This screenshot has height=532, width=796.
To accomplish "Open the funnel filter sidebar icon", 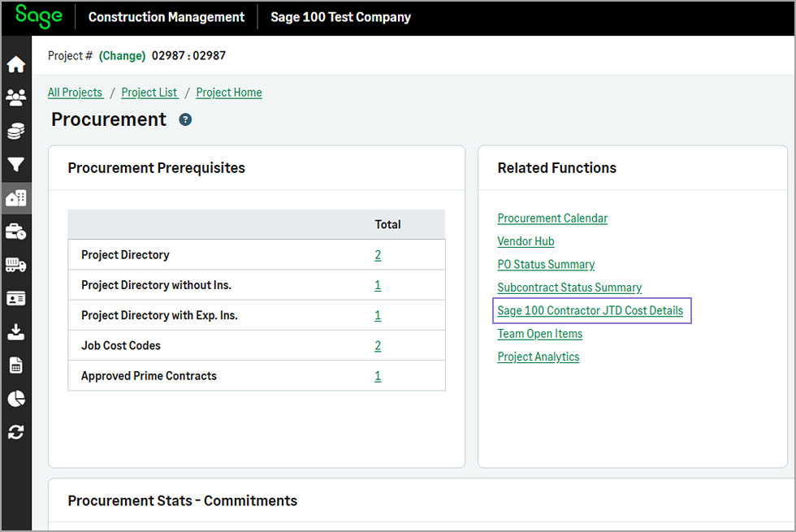I will (15, 164).
